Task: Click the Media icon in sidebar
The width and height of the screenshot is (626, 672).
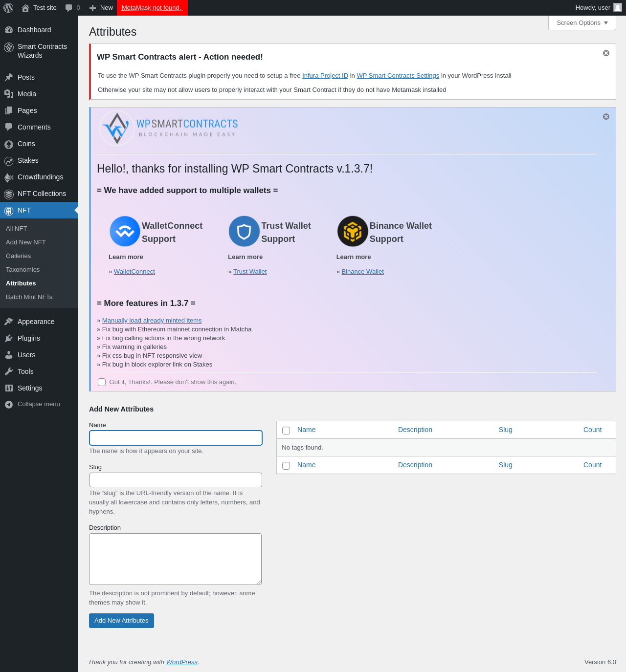Action: (9, 94)
